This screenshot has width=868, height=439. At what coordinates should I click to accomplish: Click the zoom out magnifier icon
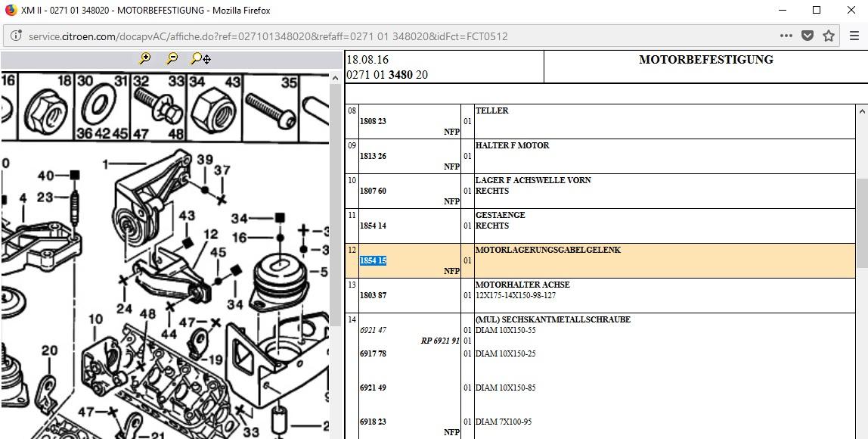(x=172, y=59)
